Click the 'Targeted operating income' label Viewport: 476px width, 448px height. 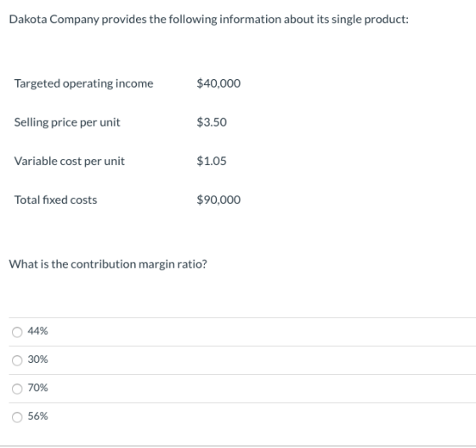tap(84, 83)
